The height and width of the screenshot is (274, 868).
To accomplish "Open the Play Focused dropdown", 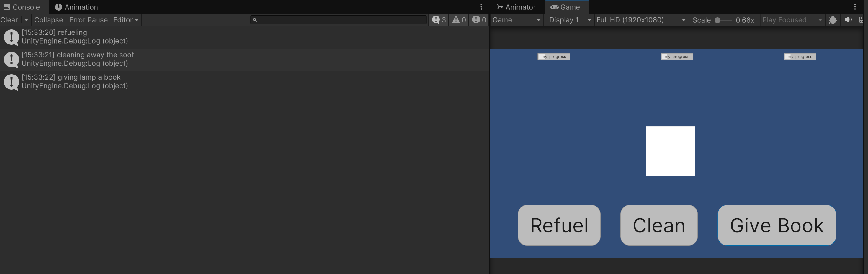I will click(792, 20).
